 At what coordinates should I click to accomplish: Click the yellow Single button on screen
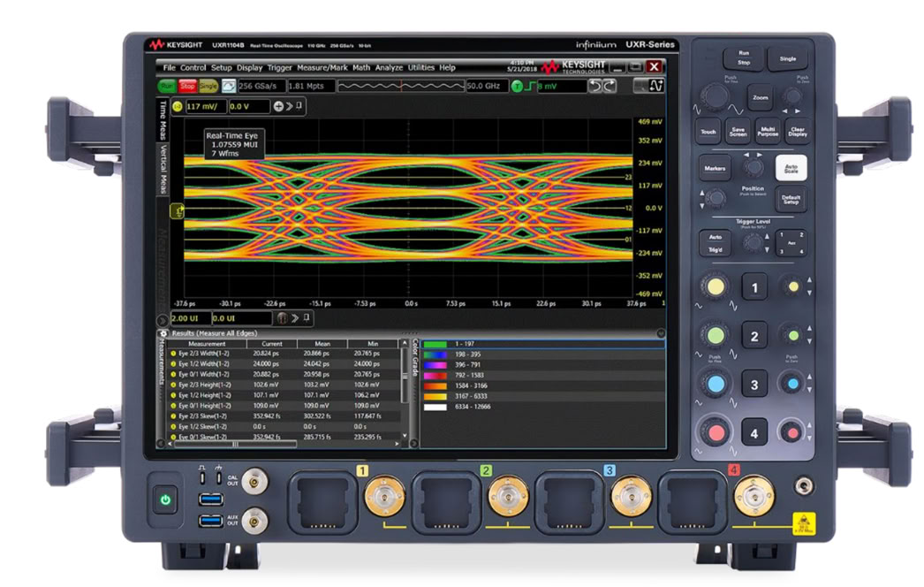pos(208,86)
